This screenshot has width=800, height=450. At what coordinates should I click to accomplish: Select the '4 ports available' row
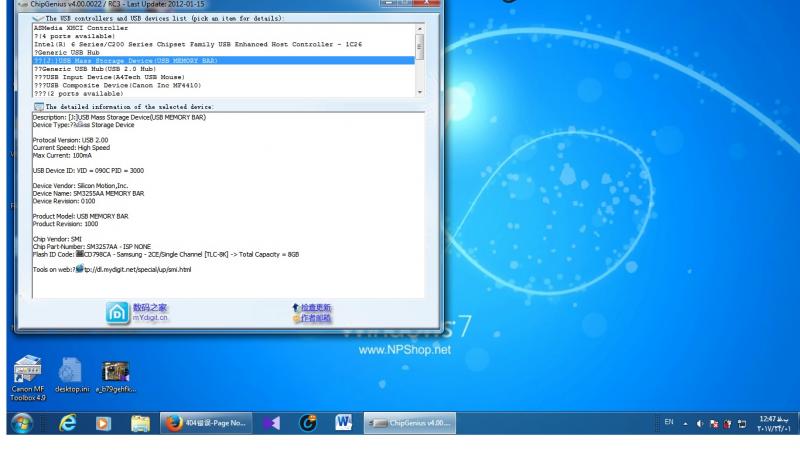223,36
